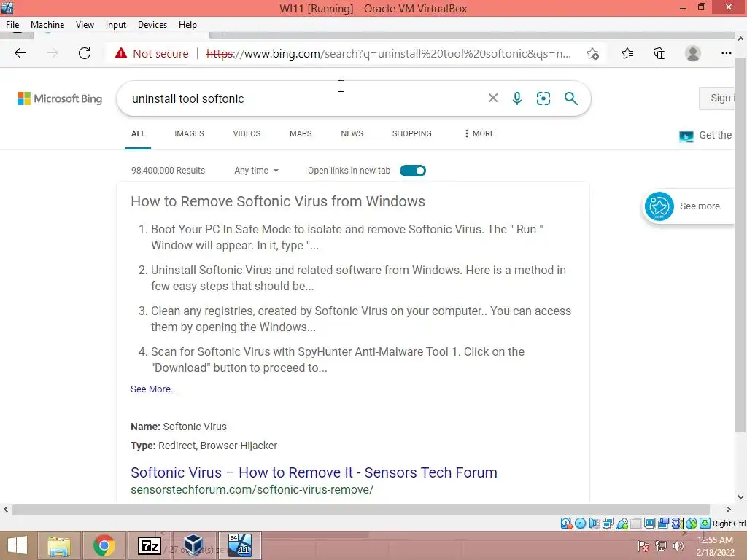Screen dimensions: 747x560
Task: Click the See More.... link
Action: pos(155,389)
